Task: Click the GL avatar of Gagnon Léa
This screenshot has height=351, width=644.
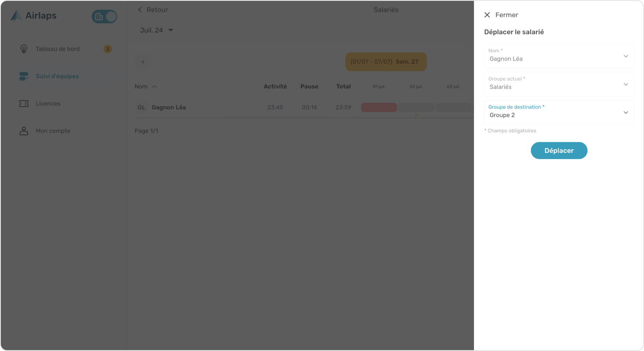Action: 142,107
